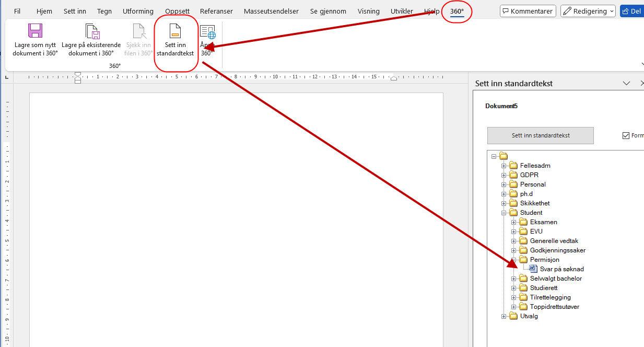Select the Generelle vedtak folder

click(x=549, y=241)
